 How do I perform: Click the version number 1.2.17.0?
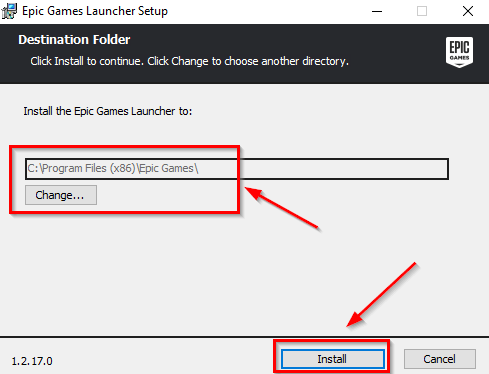point(32,361)
